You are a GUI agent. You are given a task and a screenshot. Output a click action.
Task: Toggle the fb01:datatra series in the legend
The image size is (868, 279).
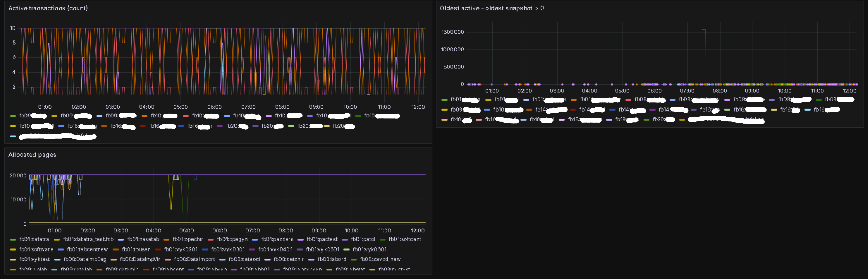coord(34,239)
